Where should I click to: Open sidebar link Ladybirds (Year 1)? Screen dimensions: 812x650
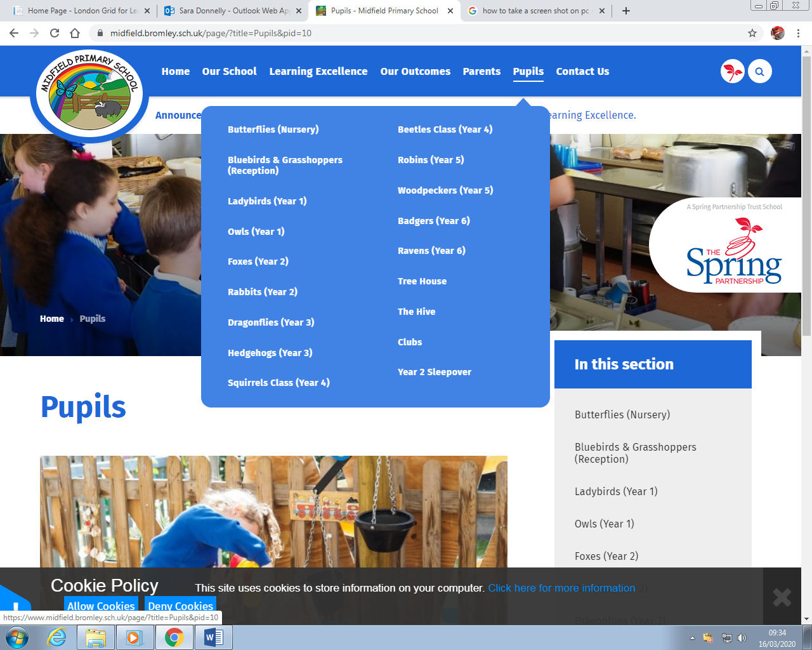616,491
